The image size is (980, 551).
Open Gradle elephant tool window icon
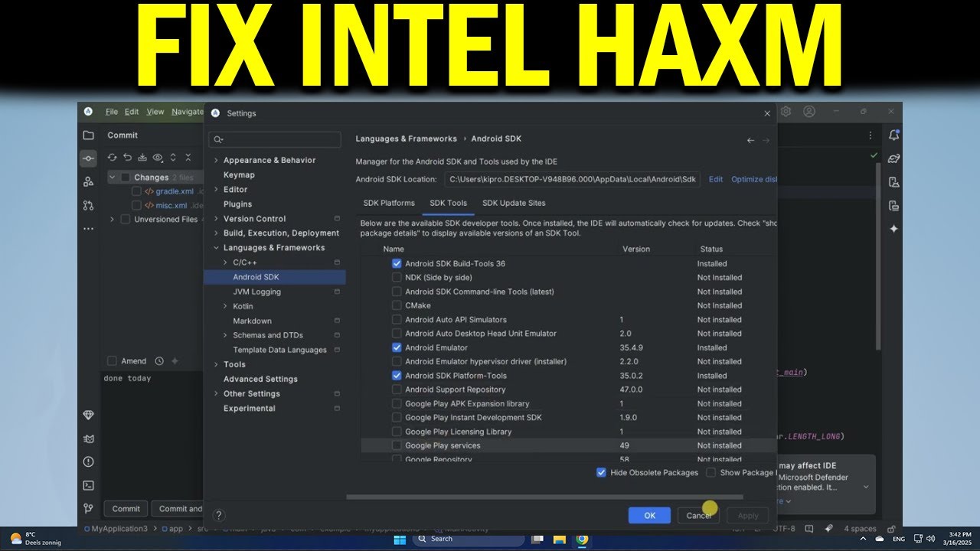(x=893, y=158)
